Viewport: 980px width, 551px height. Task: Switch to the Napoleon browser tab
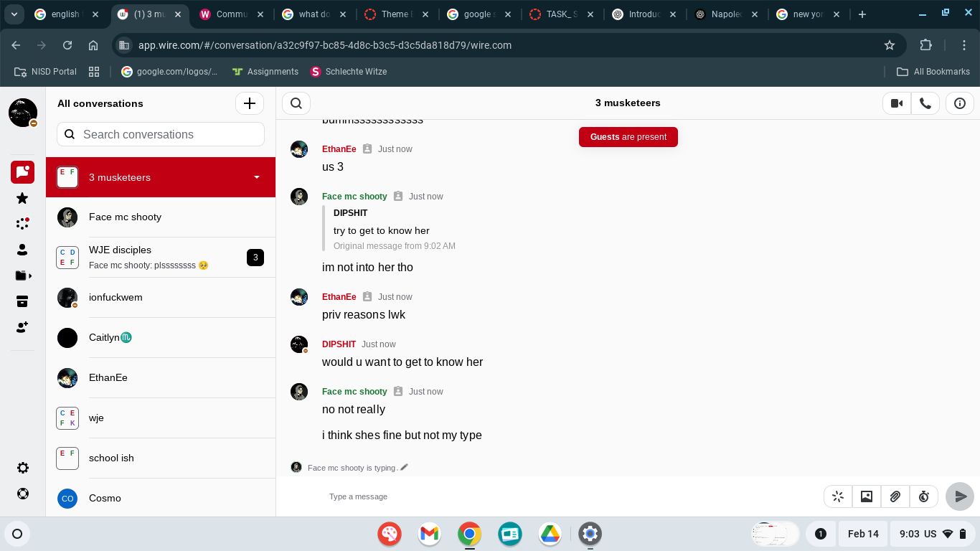tap(725, 14)
